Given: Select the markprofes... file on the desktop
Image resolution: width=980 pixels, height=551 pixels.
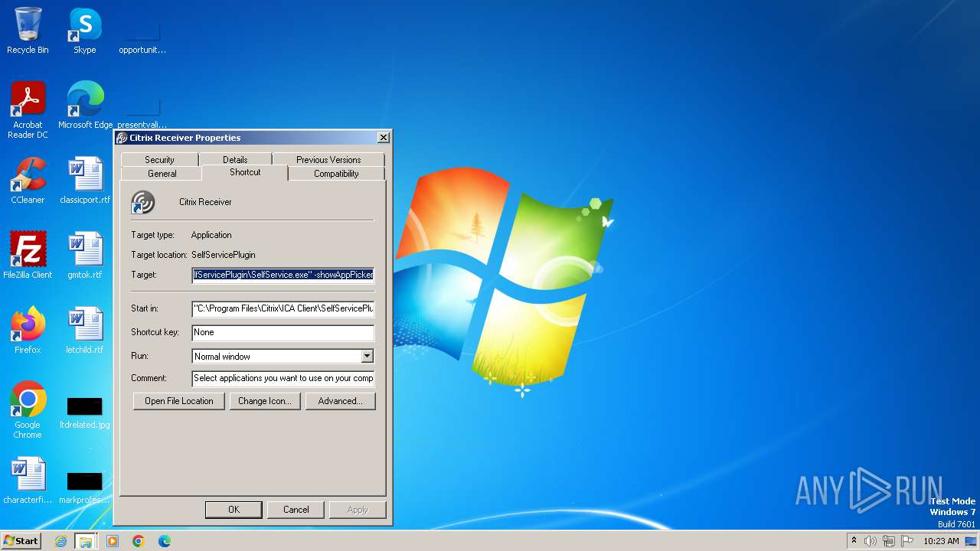Looking at the screenshot, I should (85, 487).
